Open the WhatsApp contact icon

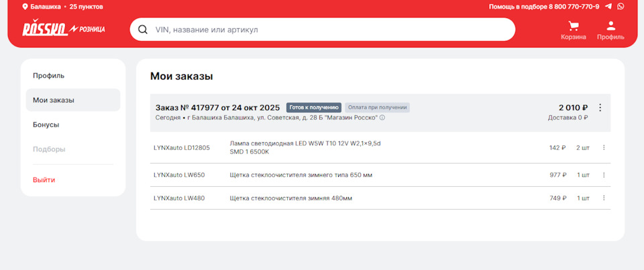point(620,7)
